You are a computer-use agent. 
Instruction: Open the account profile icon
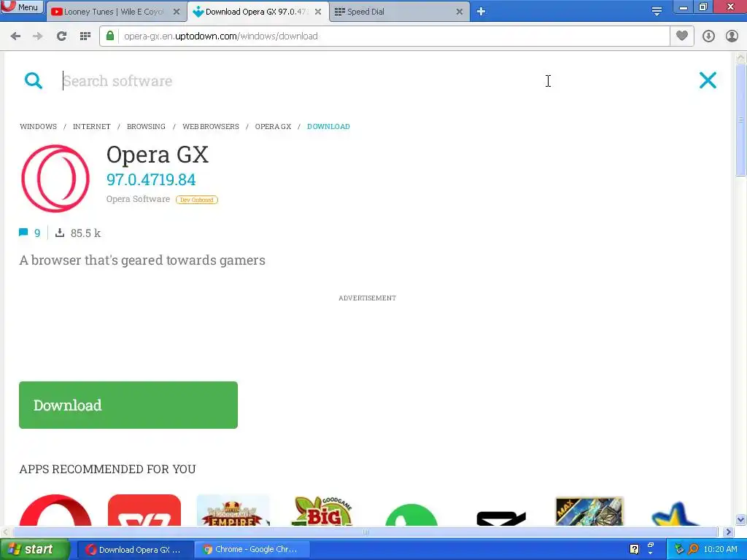(732, 36)
